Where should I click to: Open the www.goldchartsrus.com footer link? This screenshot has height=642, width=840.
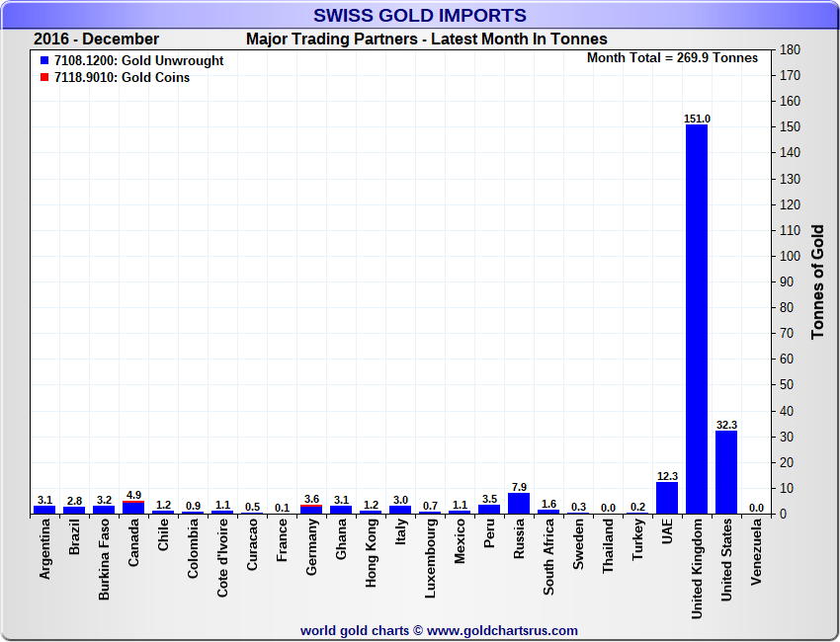coord(503,630)
